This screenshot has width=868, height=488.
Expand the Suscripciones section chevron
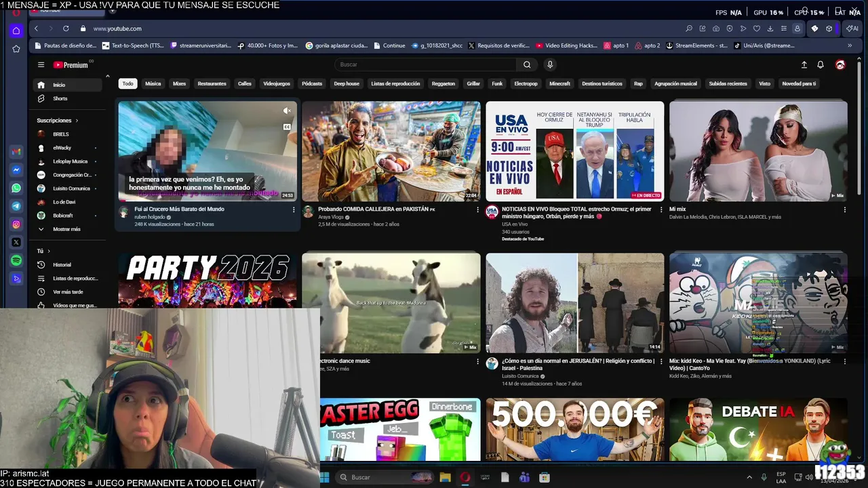77,121
